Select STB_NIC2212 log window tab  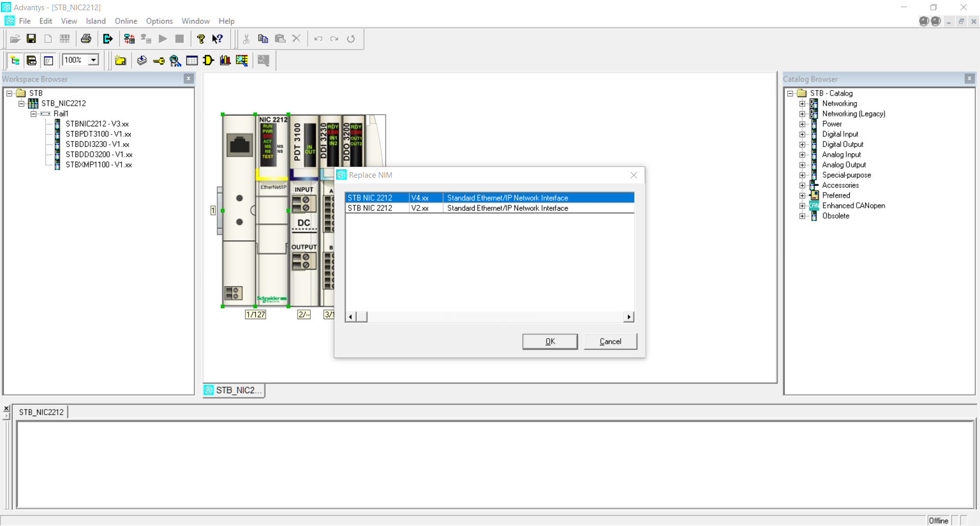(41, 412)
